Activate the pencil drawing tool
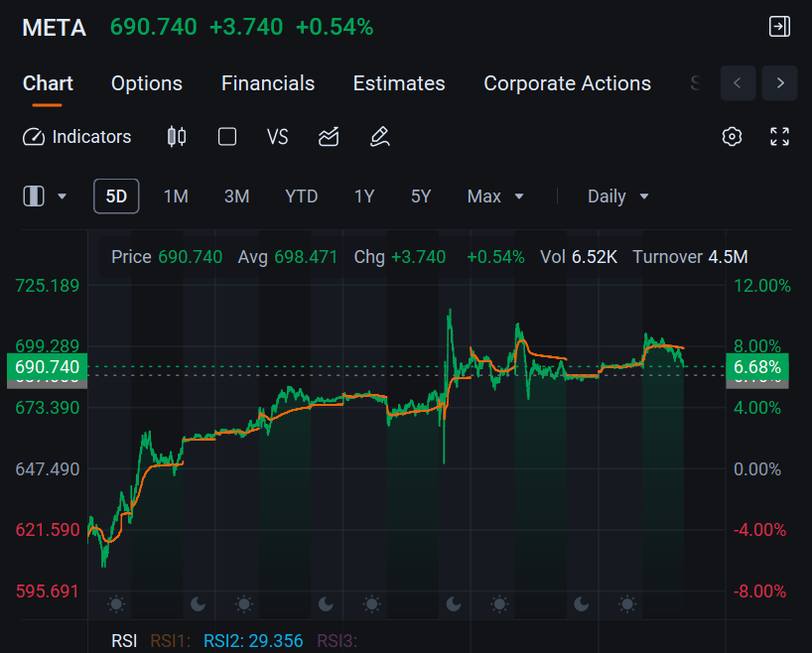The height and width of the screenshot is (653, 812). [x=379, y=137]
